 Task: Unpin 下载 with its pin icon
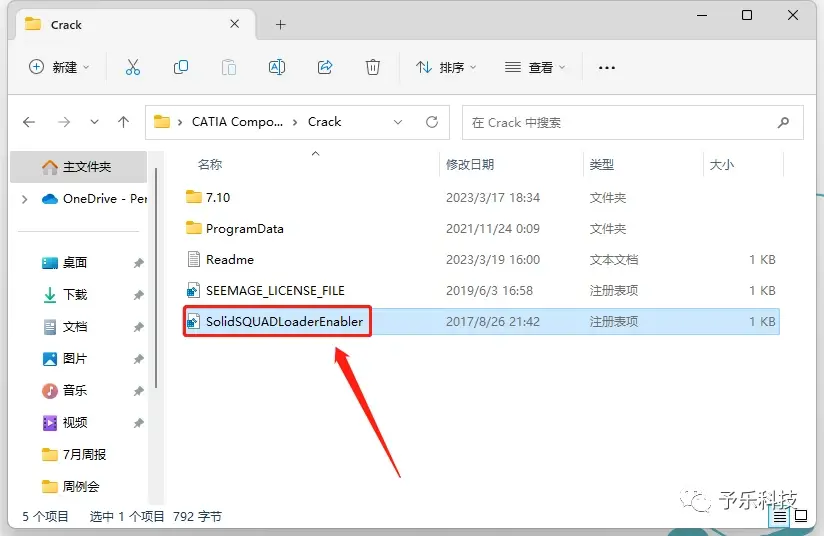point(138,295)
